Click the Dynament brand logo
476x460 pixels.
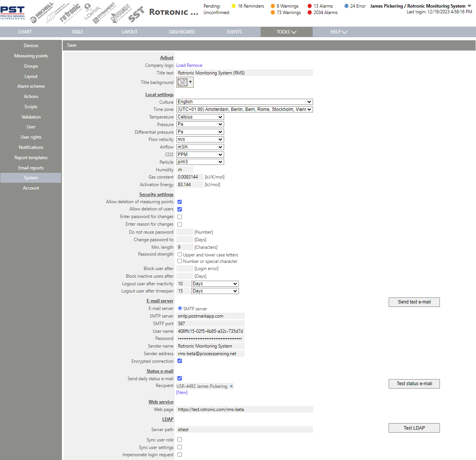pos(104,13)
